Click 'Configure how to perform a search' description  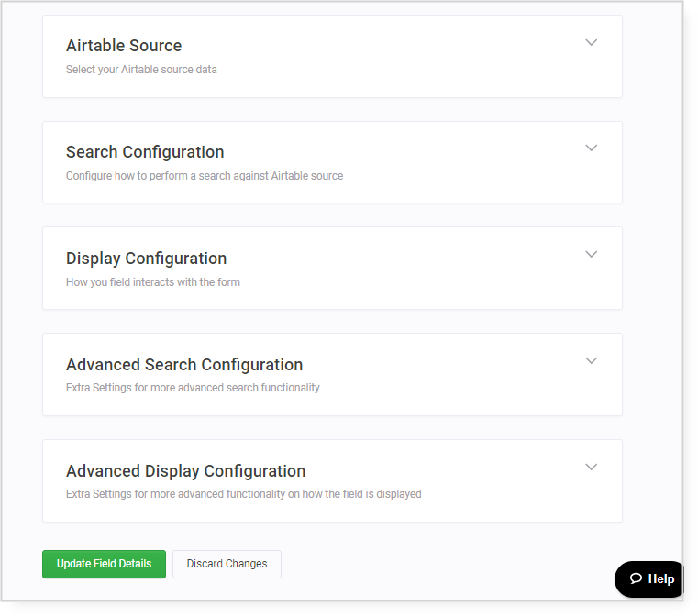pyautogui.click(x=205, y=176)
